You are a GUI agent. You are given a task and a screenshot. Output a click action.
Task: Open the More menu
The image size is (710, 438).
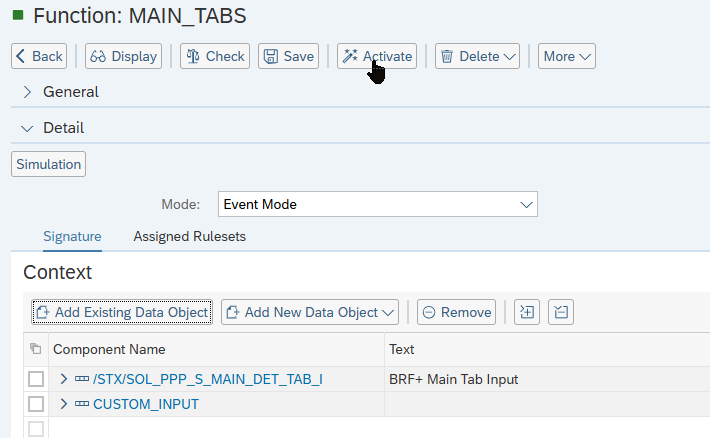tap(566, 56)
